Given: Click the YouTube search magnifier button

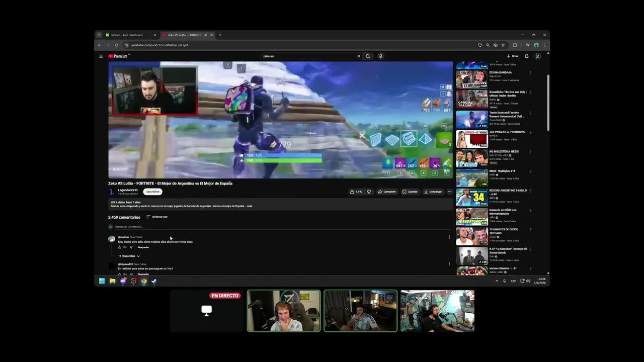Looking at the screenshot, I should [x=368, y=56].
